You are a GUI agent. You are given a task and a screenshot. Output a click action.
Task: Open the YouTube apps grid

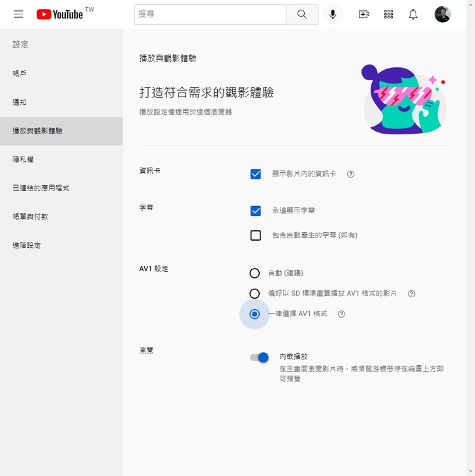pos(388,14)
